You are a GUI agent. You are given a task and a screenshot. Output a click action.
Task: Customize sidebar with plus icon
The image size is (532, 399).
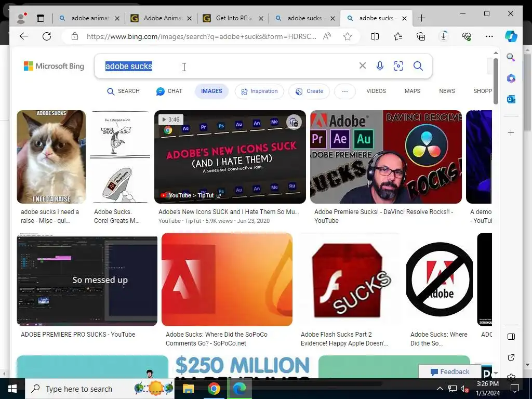pyautogui.click(x=511, y=132)
